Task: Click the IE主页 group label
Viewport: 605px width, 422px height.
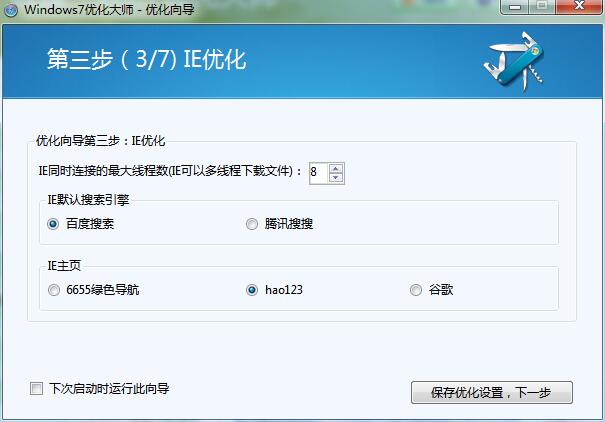Action: tap(64, 265)
